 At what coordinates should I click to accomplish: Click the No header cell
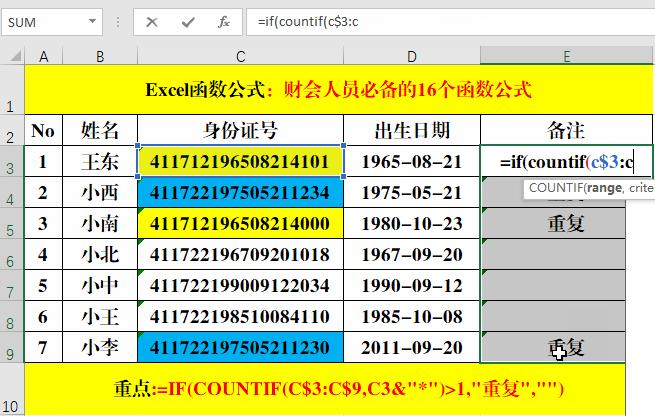point(43,130)
